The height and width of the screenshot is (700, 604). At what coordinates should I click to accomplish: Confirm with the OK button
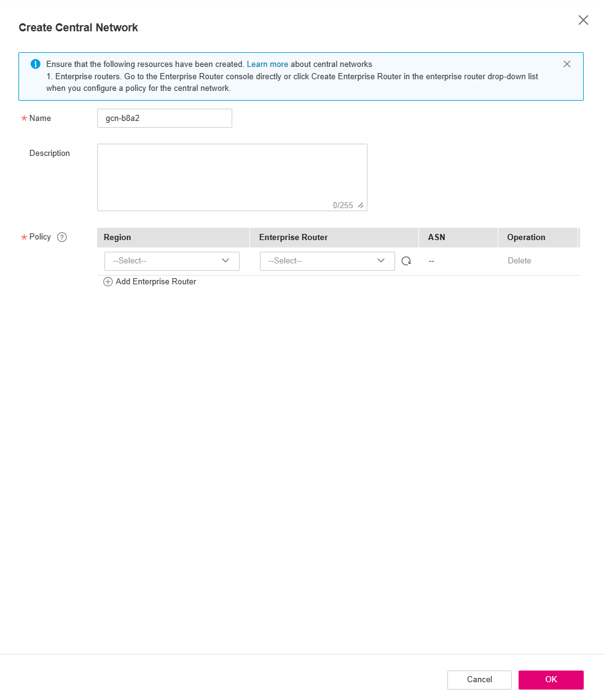(x=551, y=680)
